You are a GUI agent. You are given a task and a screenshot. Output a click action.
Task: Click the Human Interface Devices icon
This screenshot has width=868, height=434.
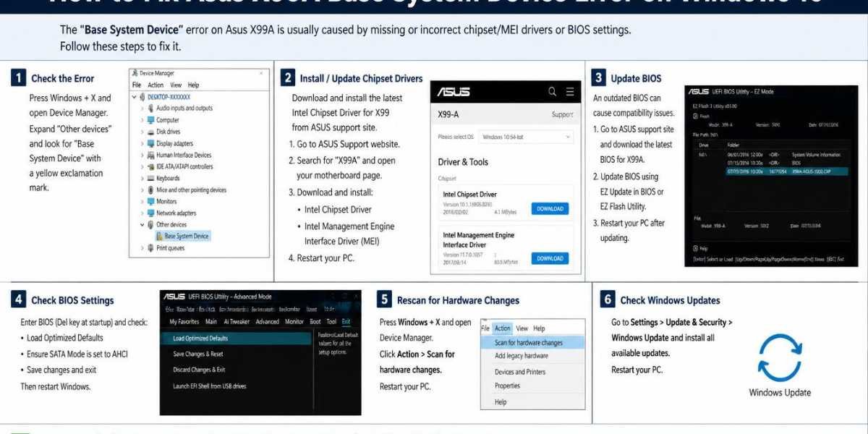coord(151,155)
